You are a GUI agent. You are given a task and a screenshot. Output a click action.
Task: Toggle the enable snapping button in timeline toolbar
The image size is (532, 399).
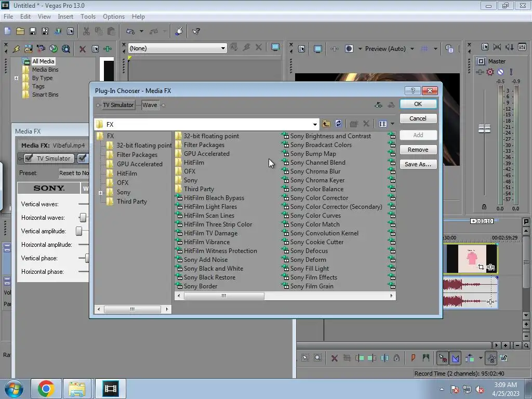[443, 358]
